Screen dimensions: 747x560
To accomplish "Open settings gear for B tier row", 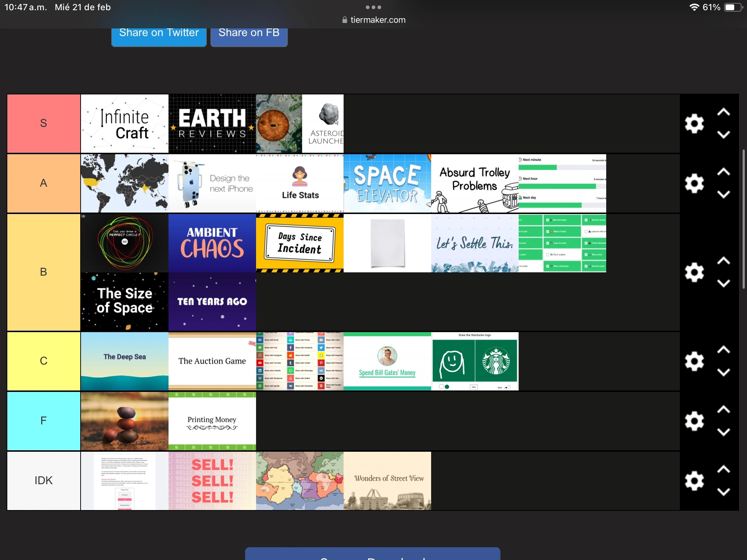I will pyautogui.click(x=694, y=272).
